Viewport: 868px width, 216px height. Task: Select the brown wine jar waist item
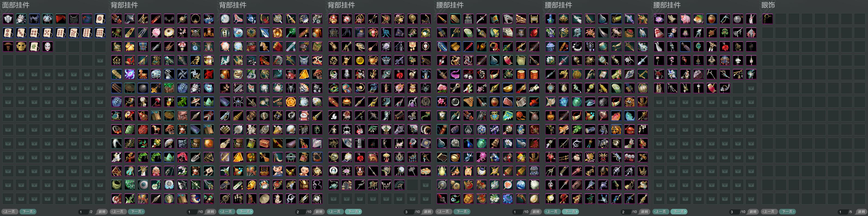point(712,19)
